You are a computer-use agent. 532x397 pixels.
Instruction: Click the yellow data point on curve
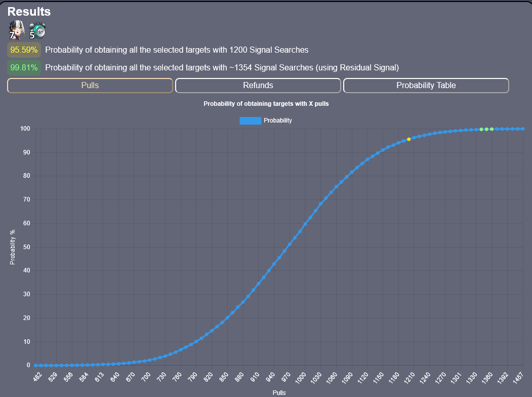(409, 139)
